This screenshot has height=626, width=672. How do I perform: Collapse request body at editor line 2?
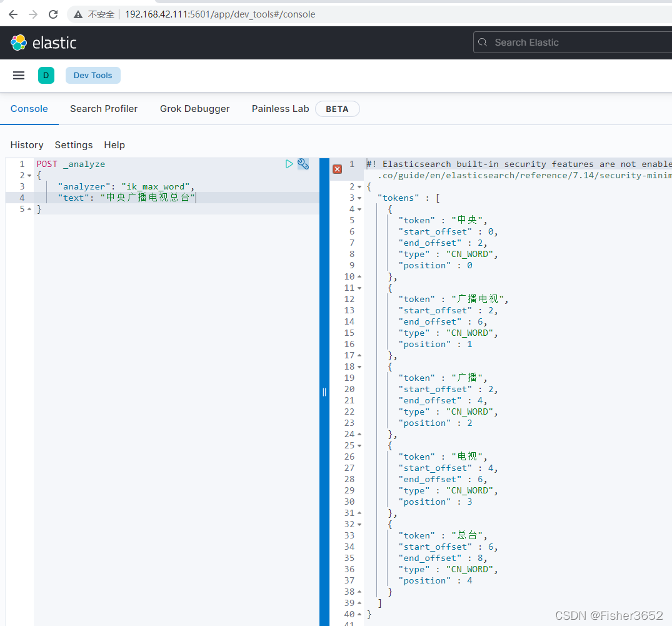29,175
